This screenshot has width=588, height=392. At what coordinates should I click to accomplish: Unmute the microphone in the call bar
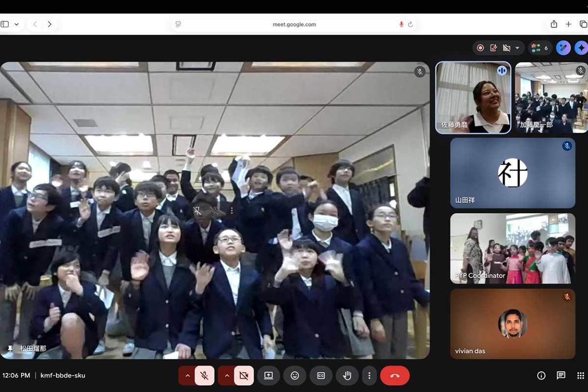(x=205, y=375)
